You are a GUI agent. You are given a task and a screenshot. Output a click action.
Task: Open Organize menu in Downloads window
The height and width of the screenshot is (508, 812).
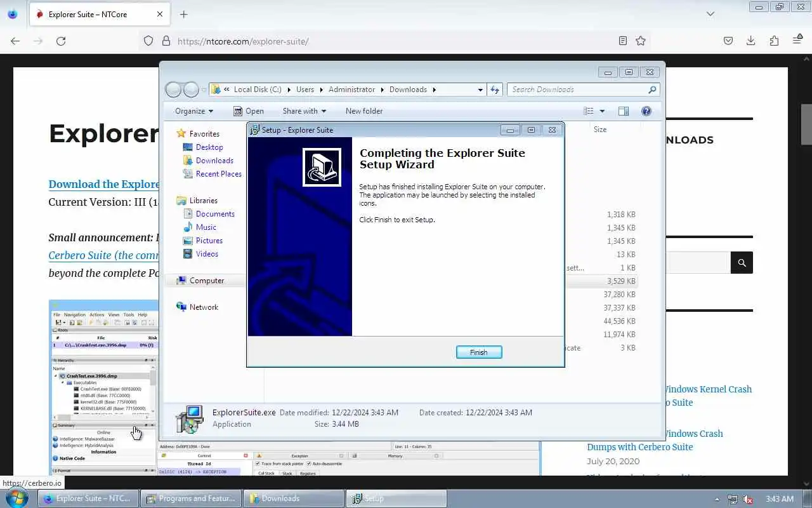coord(194,111)
